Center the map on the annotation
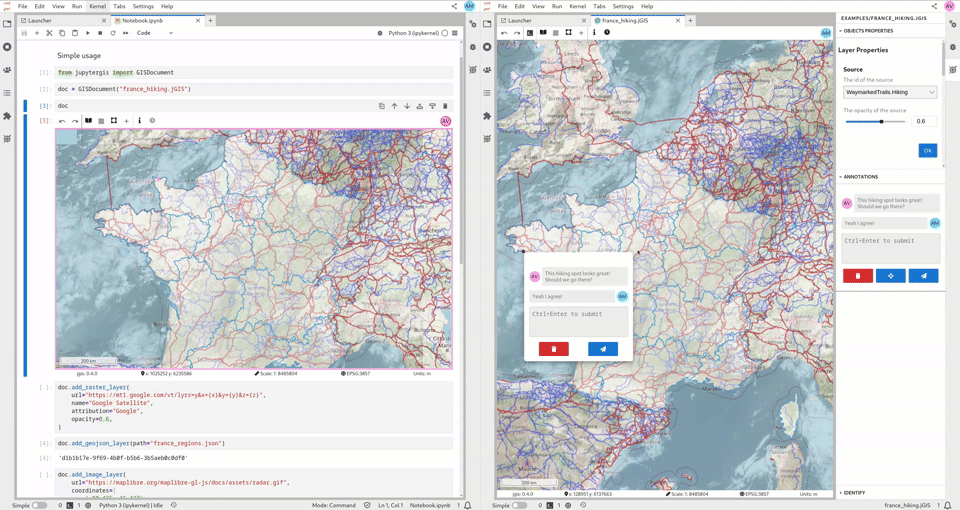The height and width of the screenshot is (510, 960). 890,276
